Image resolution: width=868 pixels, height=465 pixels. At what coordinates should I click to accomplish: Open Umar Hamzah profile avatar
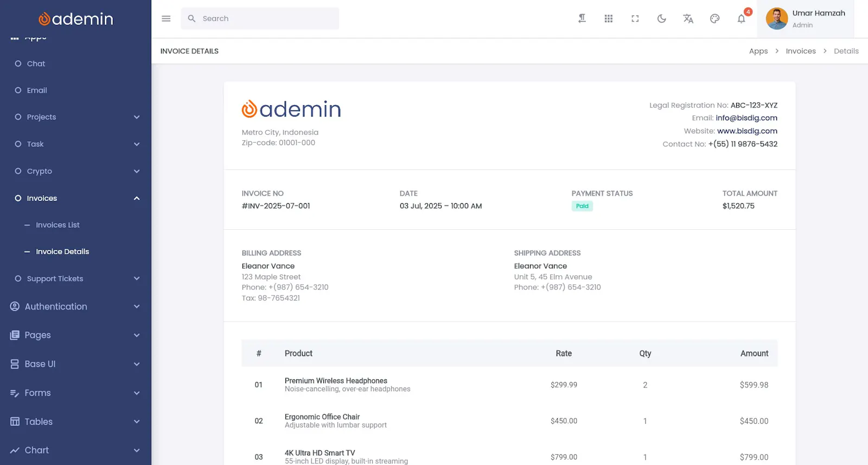(x=777, y=19)
